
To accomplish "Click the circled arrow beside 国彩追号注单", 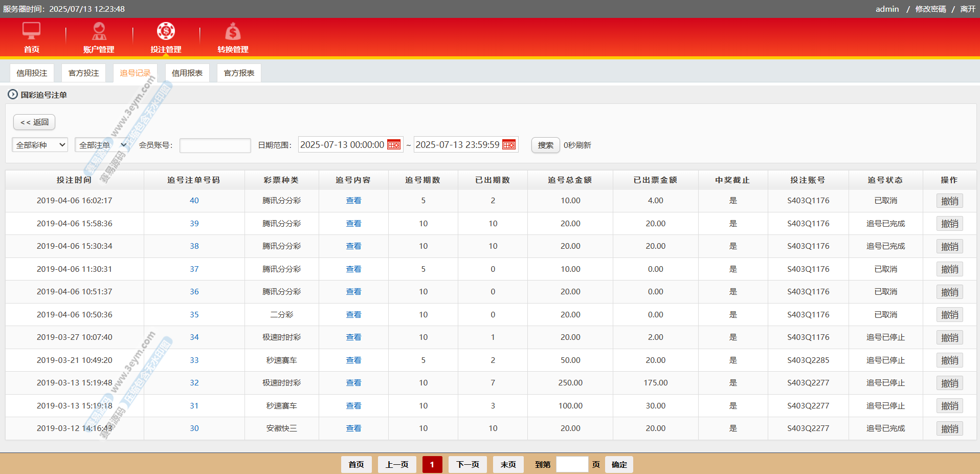I will point(13,95).
